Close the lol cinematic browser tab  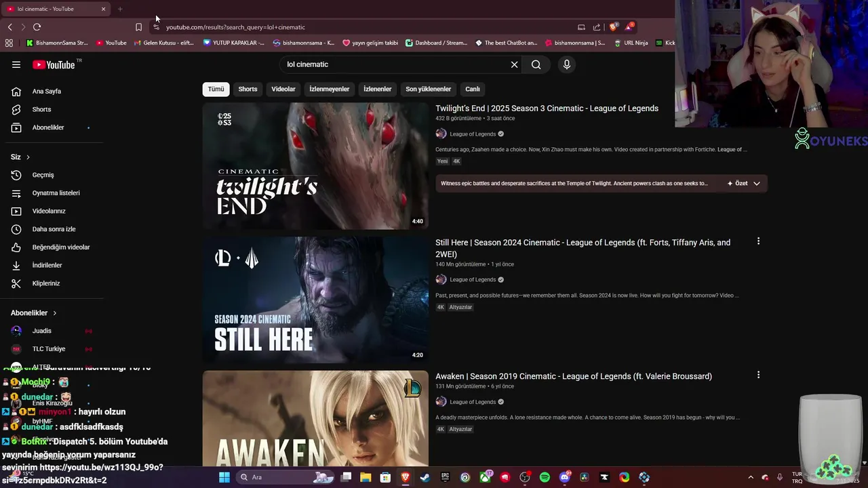(x=103, y=9)
